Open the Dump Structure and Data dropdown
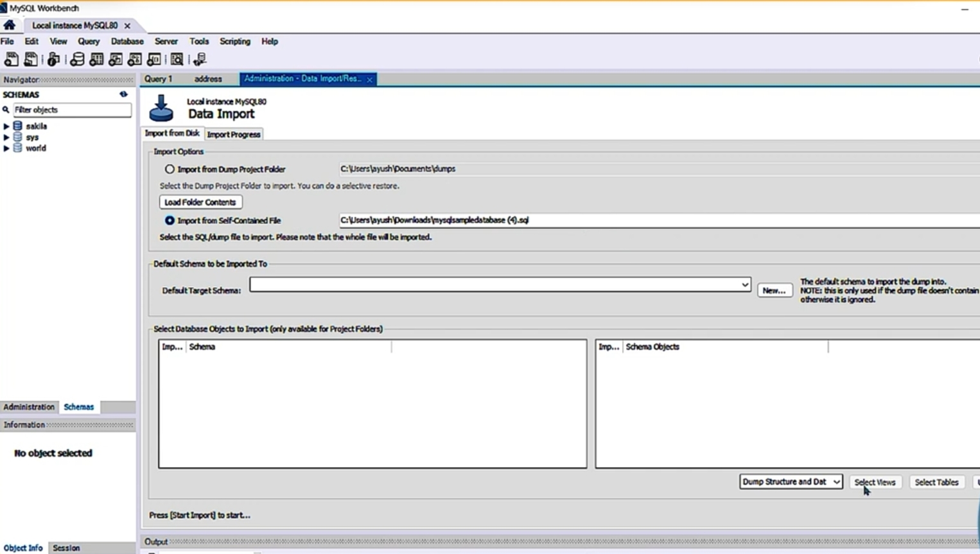 pyautogui.click(x=791, y=482)
